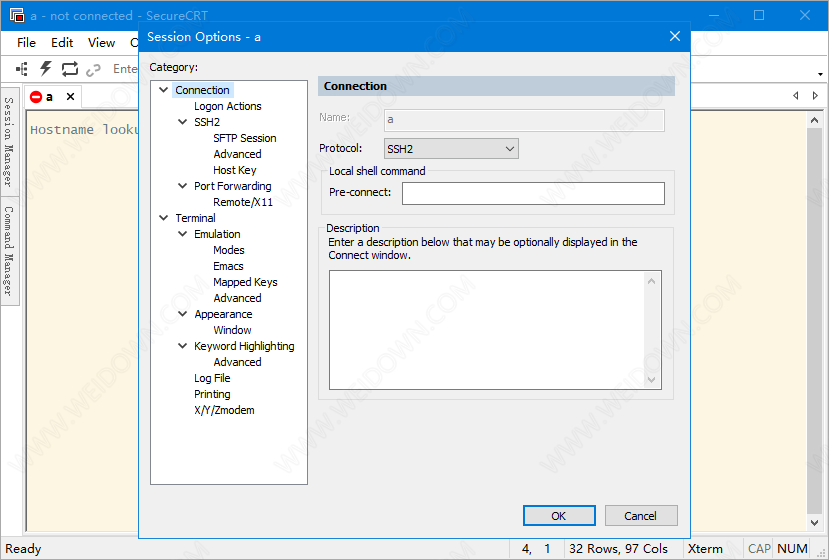Click the Pre-connect input field
Image resolution: width=829 pixels, height=560 pixels.
[x=533, y=194]
